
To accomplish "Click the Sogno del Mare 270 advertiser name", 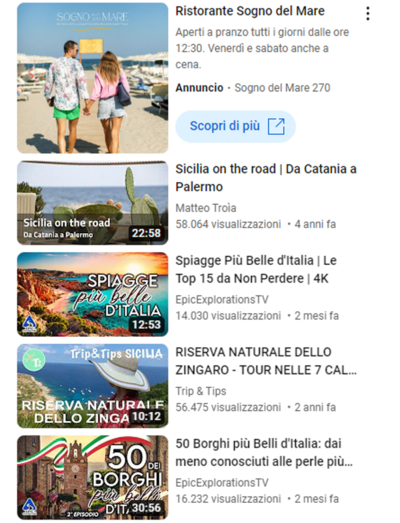I will pyautogui.click(x=282, y=88).
